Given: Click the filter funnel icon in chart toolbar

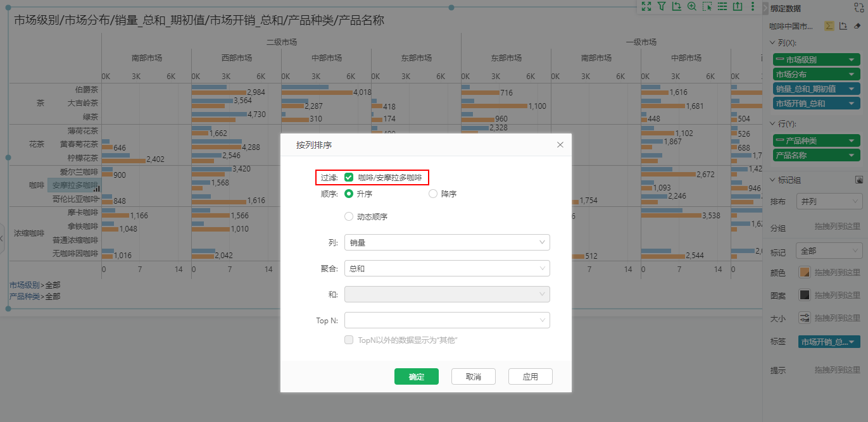Looking at the screenshot, I should tap(661, 6).
